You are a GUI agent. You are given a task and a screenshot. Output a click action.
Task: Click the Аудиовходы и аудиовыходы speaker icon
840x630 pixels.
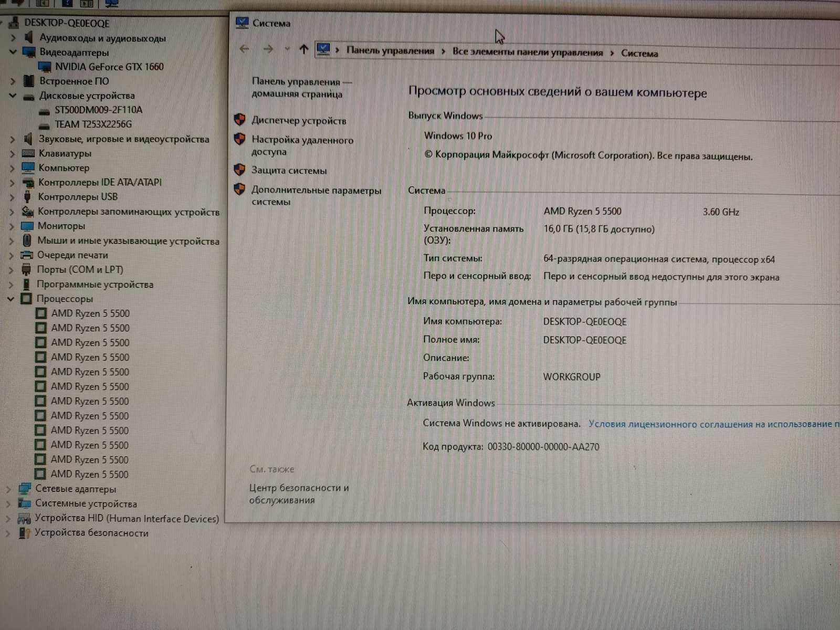point(29,38)
